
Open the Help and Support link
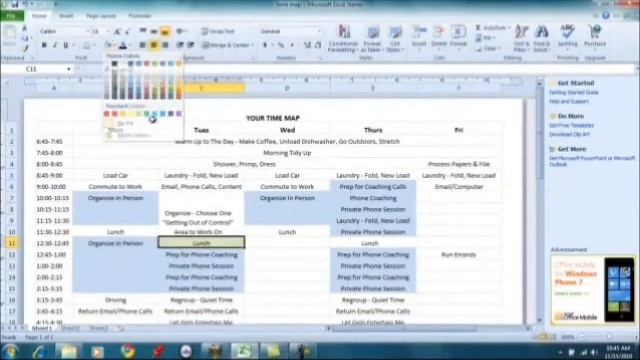point(569,101)
